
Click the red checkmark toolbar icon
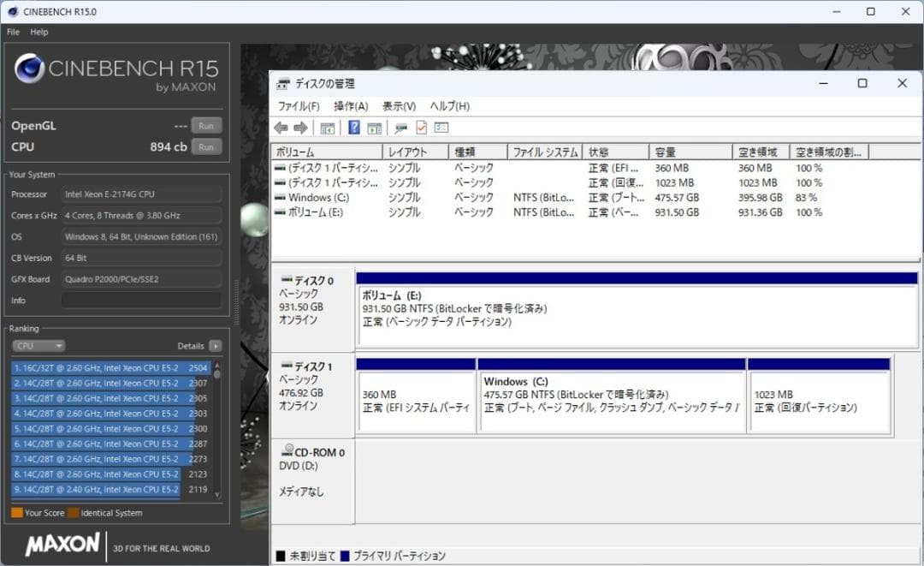tap(422, 128)
